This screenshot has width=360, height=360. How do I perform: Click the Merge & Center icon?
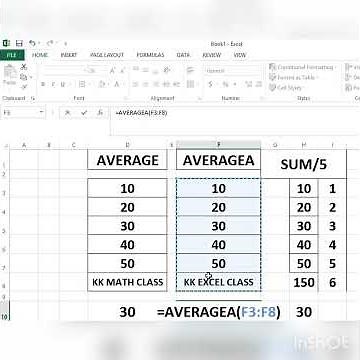click(x=190, y=84)
